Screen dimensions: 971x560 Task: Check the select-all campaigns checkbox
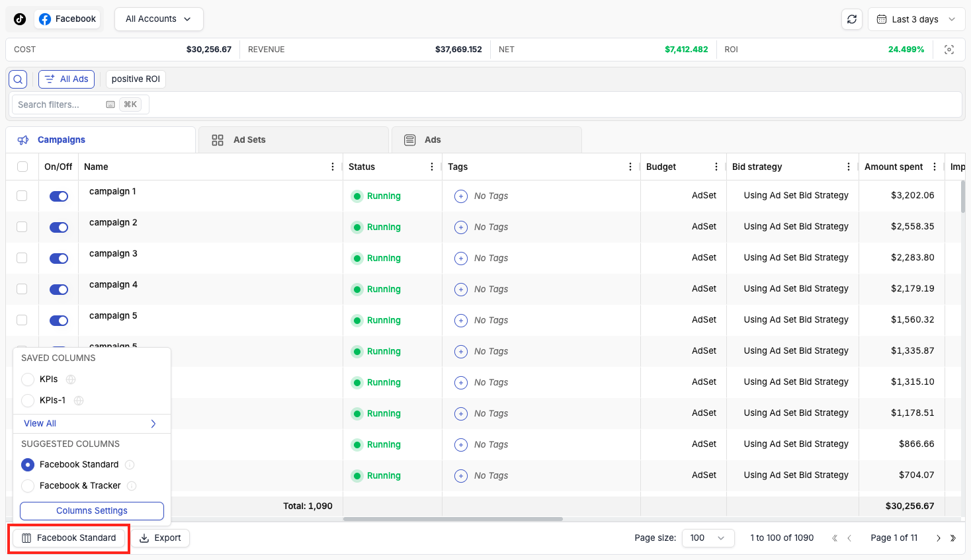click(22, 167)
